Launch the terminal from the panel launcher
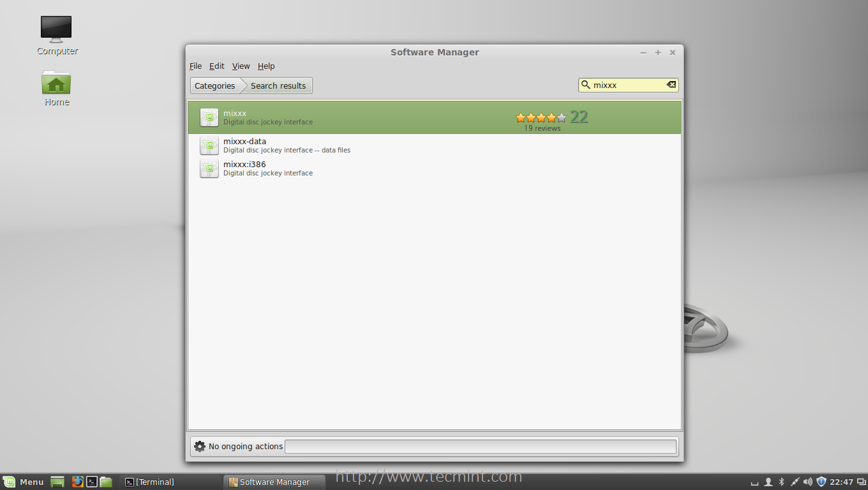868x490 pixels. 92,482
